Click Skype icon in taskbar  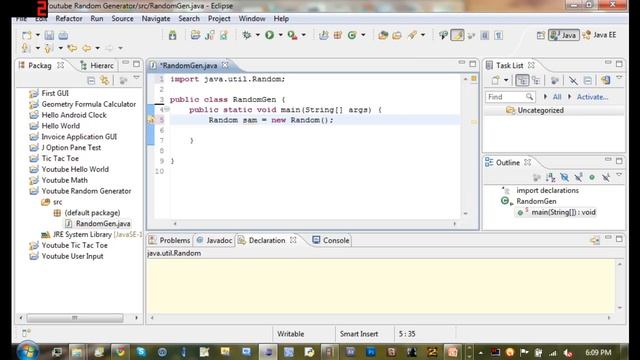141,351
